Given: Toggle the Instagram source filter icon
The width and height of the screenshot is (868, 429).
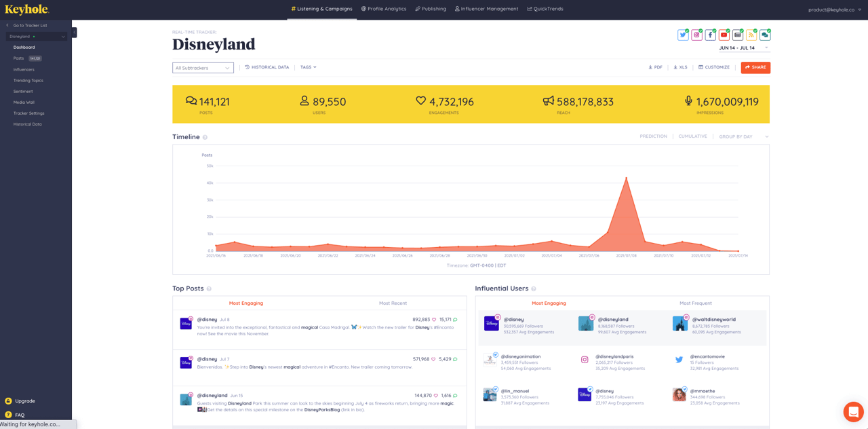Looking at the screenshot, I should pos(696,35).
